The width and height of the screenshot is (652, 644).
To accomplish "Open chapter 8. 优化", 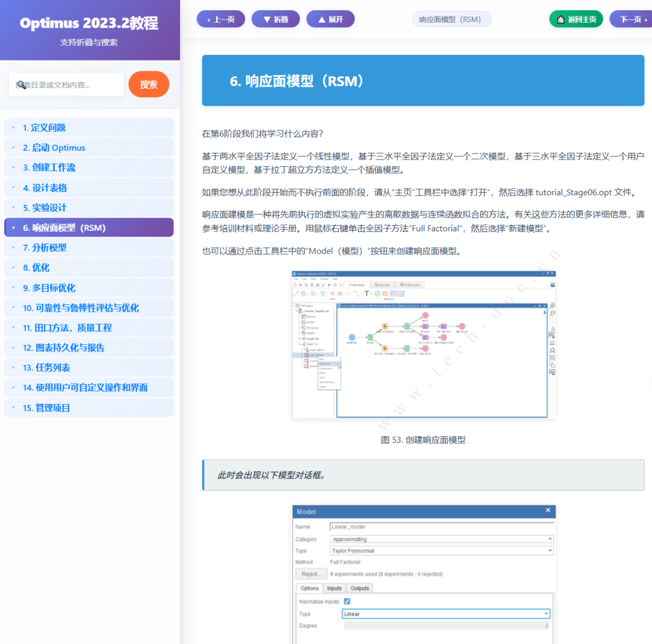I will pos(89,268).
